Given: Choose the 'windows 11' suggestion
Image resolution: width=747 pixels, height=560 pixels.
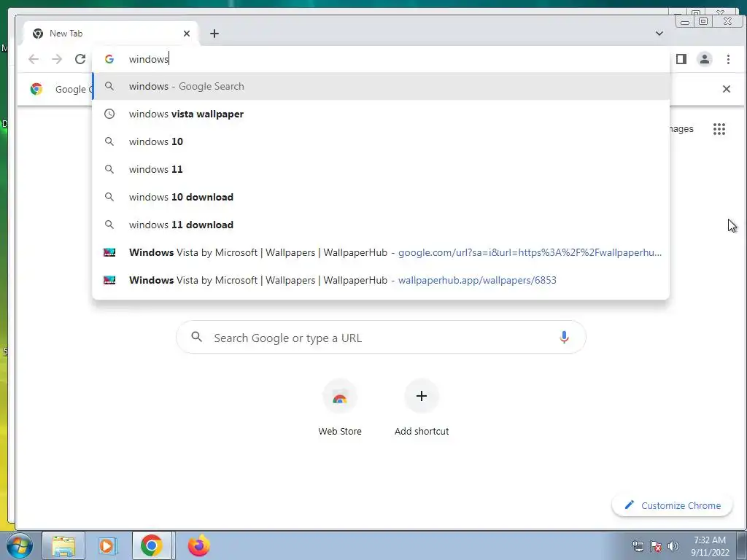Looking at the screenshot, I should [x=381, y=169].
